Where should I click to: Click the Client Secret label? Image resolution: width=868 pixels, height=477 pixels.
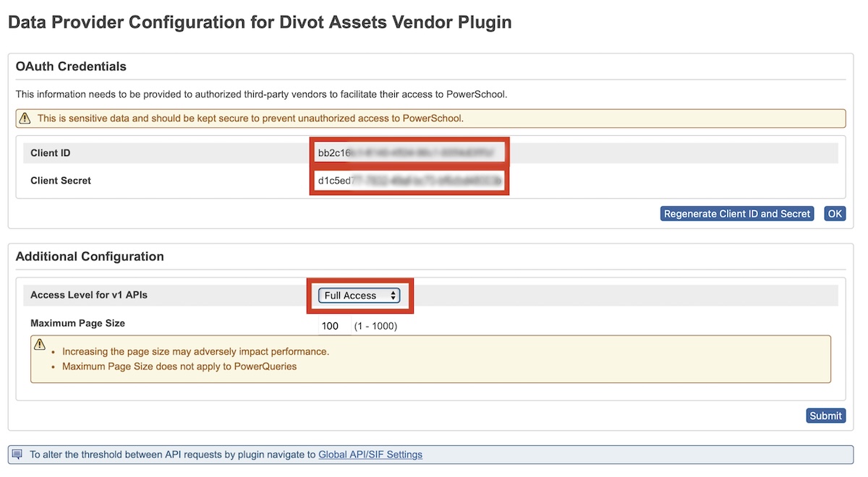pyautogui.click(x=61, y=181)
